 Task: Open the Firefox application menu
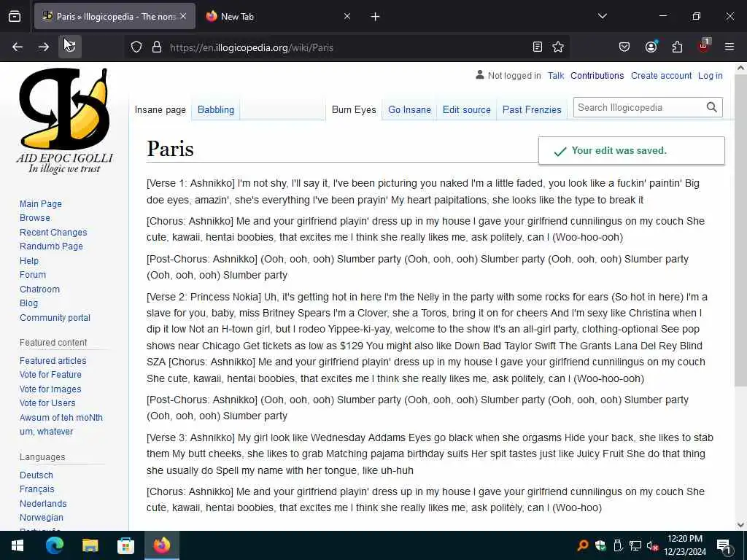(729, 47)
